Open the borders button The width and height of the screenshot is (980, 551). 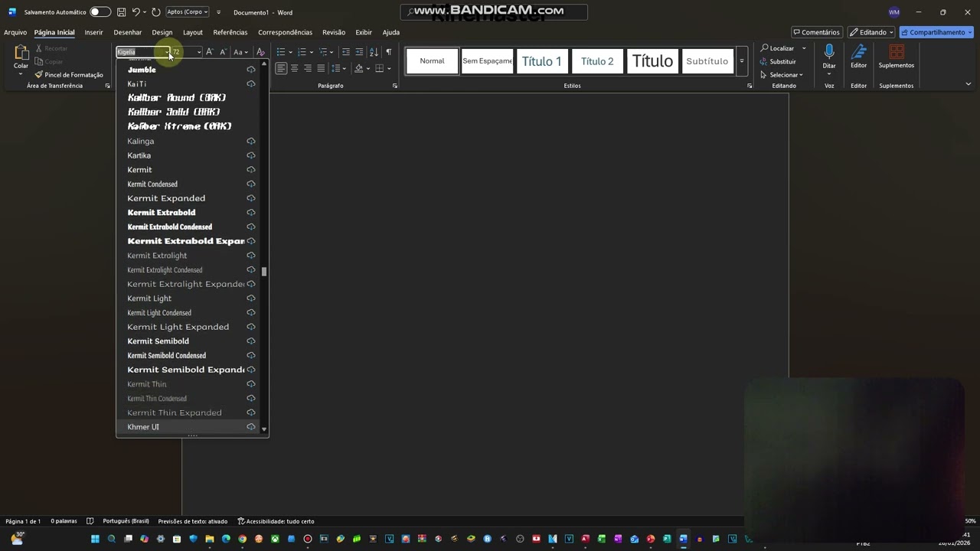pyautogui.click(x=379, y=68)
